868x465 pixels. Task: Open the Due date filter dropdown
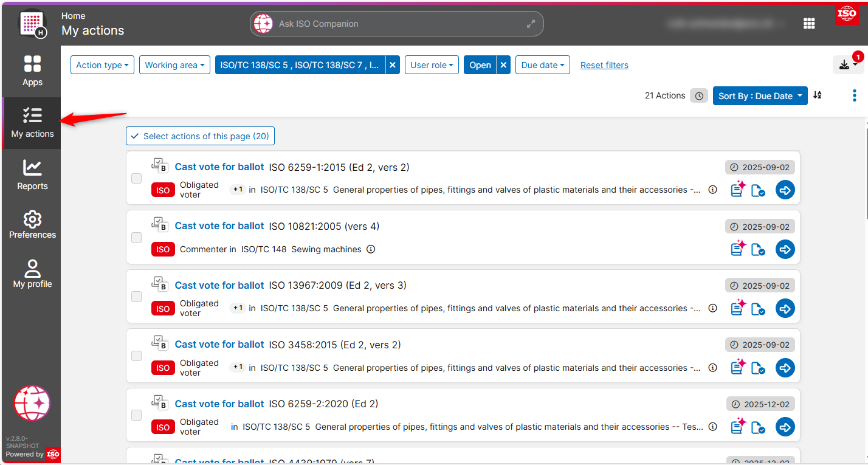[x=542, y=65]
